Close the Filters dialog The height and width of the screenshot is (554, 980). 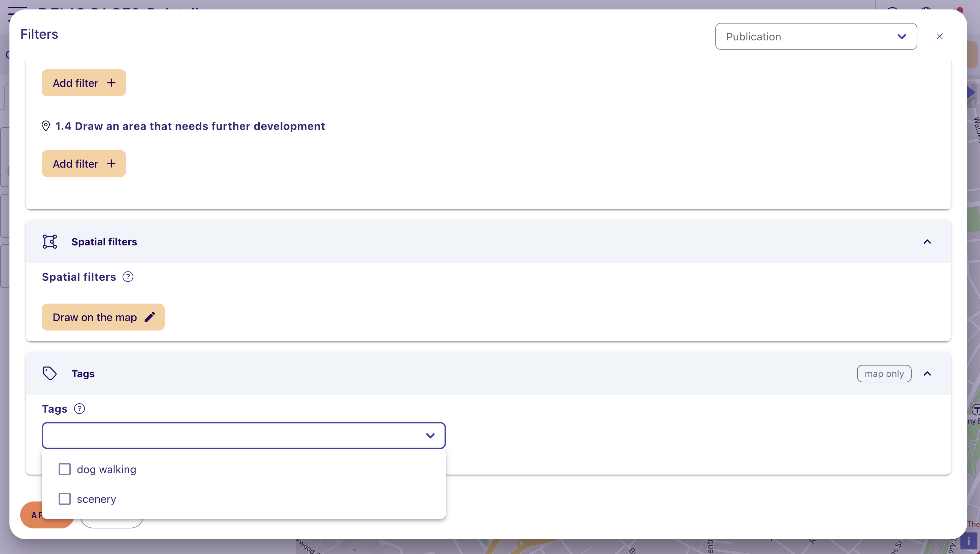940,37
